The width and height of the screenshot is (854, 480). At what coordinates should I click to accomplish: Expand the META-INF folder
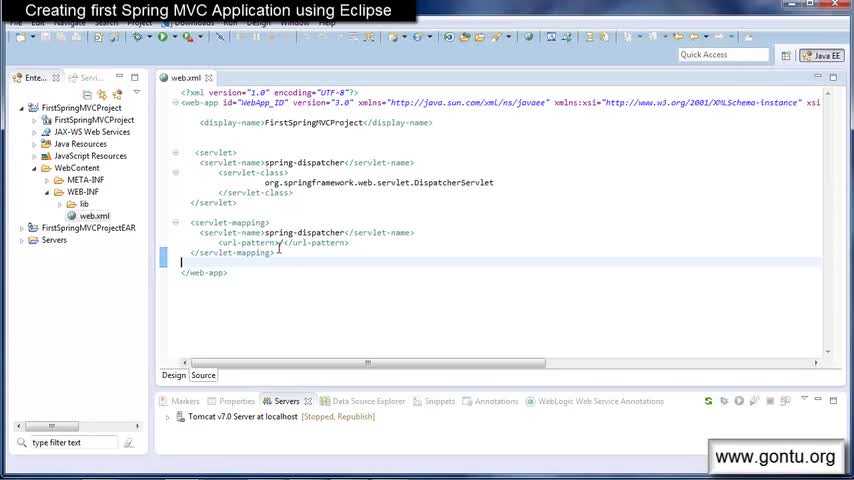[47, 180]
